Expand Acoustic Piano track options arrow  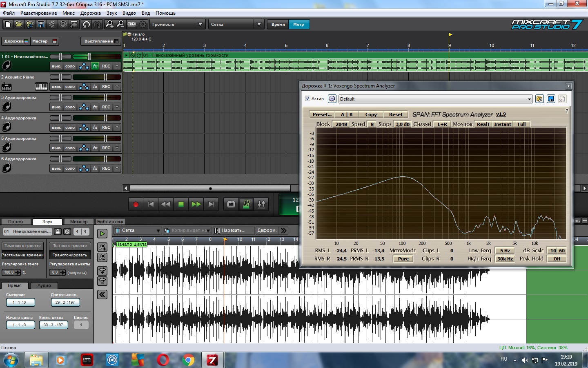117,86
